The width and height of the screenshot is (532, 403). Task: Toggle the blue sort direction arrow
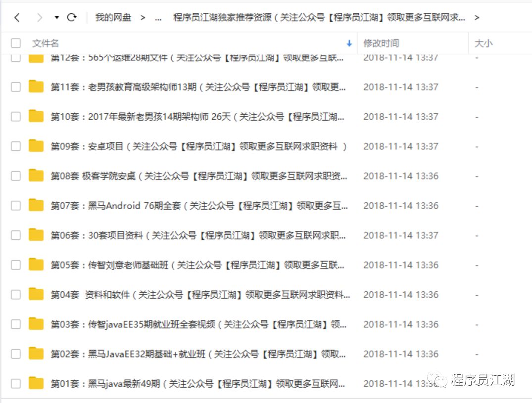[349, 43]
